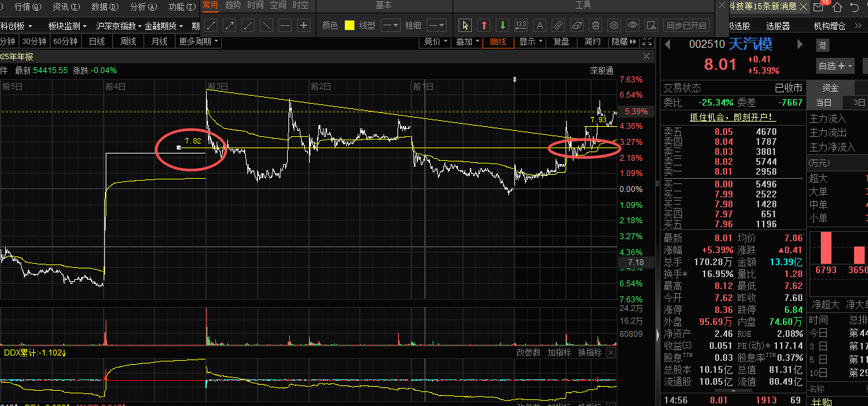Image resolution: width=868 pixels, height=406 pixels.
Task: Open the 显示 display dropdown
Action: click(530, 41)
